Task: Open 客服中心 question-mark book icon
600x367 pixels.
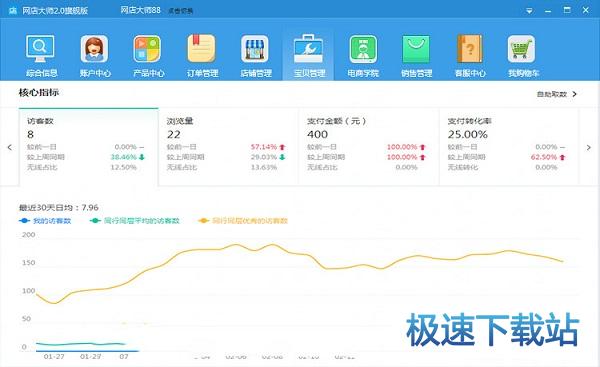Action: (470, 49)
